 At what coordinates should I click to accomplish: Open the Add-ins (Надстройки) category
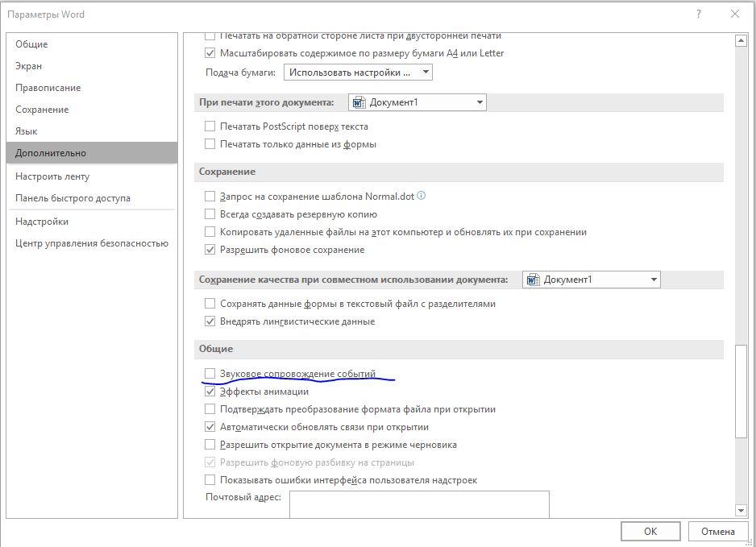[92, 222]
